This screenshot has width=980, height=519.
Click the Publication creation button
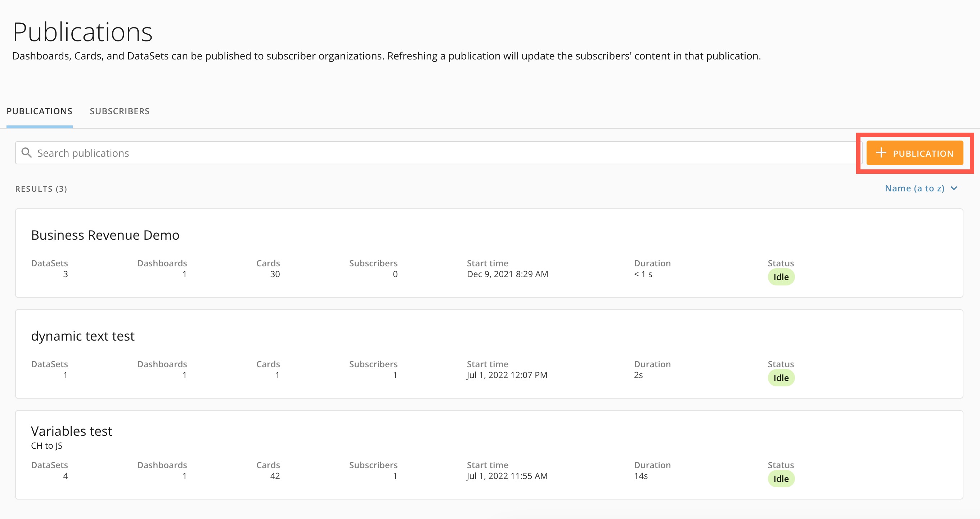915,153
